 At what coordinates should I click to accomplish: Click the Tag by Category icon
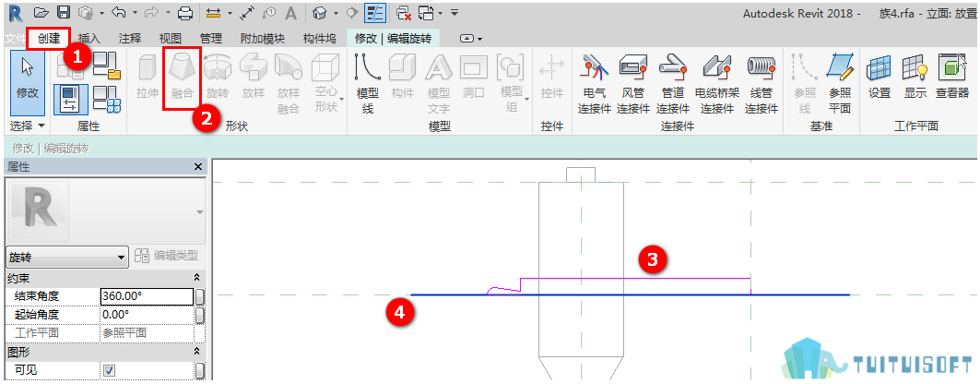[269, 13]
